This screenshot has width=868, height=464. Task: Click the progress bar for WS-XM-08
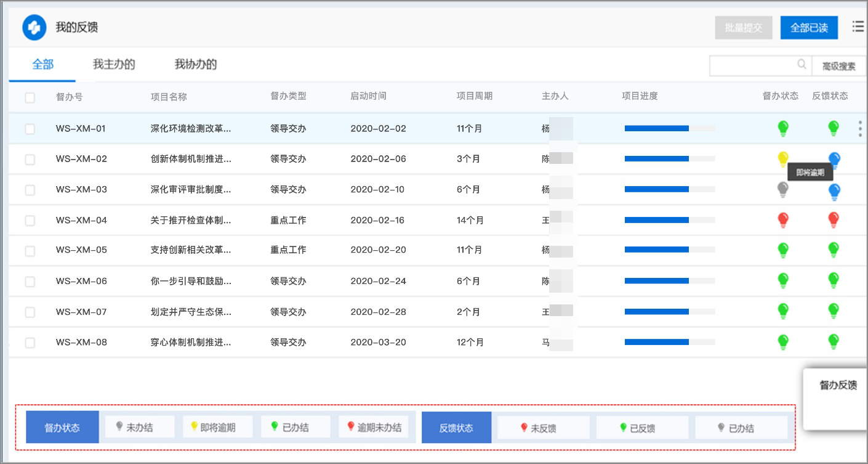(670, 342)
